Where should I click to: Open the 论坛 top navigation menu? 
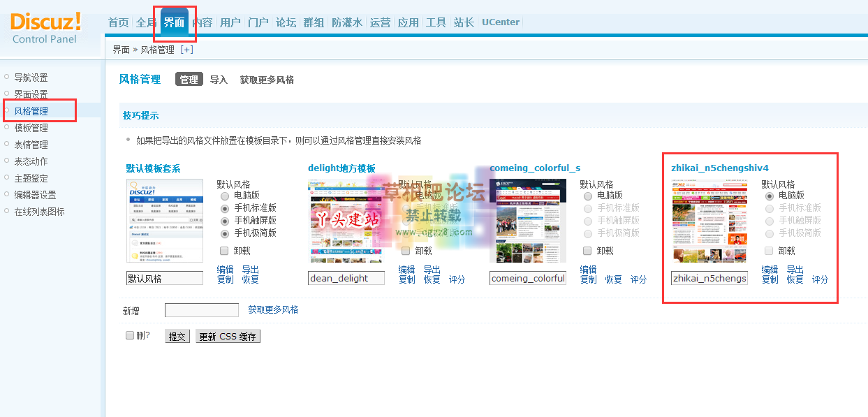click(x=286, y=22)
